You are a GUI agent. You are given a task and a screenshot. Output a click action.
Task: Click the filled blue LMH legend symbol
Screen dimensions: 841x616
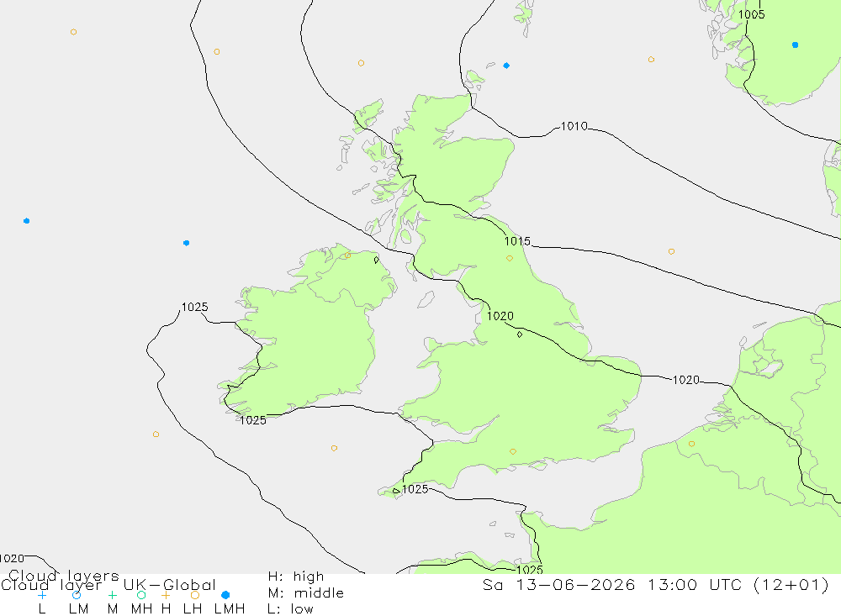click(x=225, y=595)
